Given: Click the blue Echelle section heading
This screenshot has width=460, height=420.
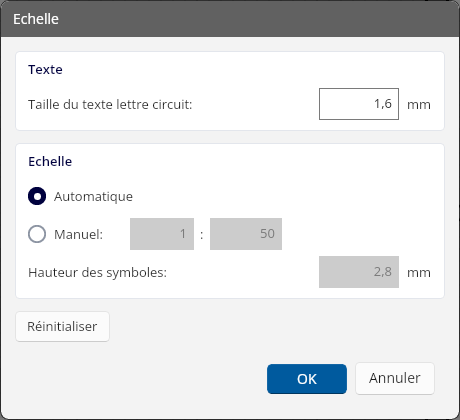Looking at the screenshot, I should tap(50, 162).
